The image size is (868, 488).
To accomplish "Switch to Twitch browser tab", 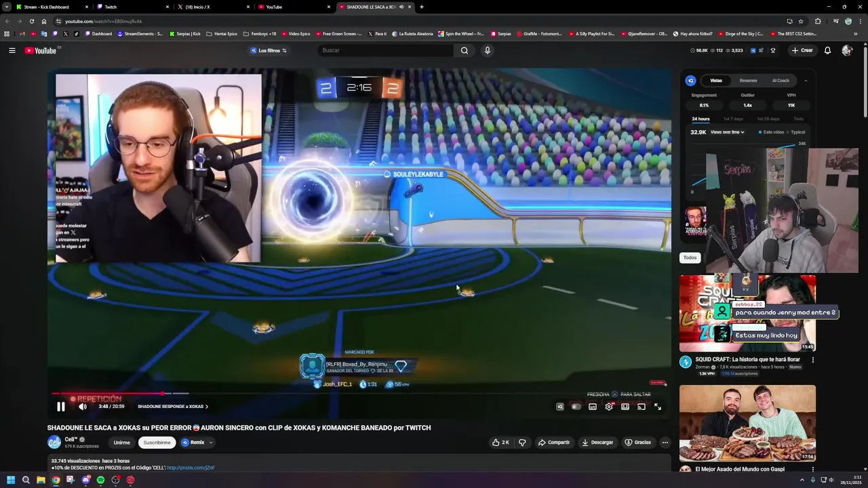I will point(132,7).
